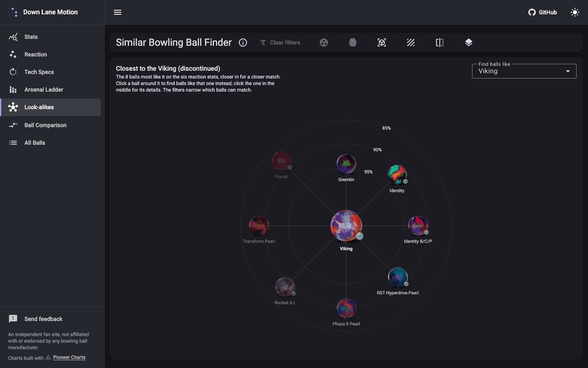The height and width of the screenshot is (368, 588).
Task: Click the Send feedback speech bubble icon
Action: [13, 319]
